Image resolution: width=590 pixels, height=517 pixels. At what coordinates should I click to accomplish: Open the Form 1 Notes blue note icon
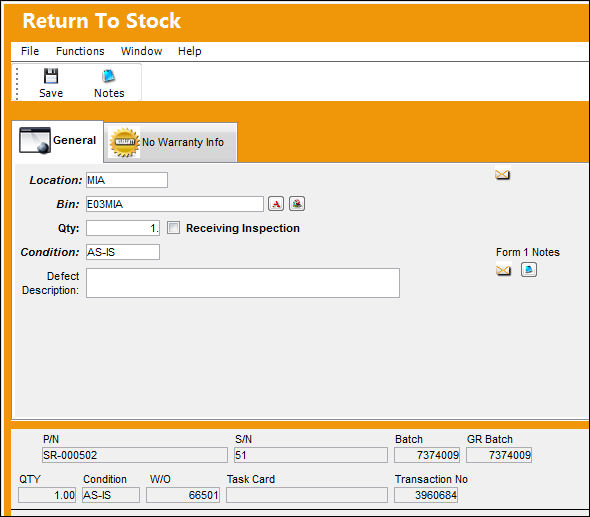529,270
